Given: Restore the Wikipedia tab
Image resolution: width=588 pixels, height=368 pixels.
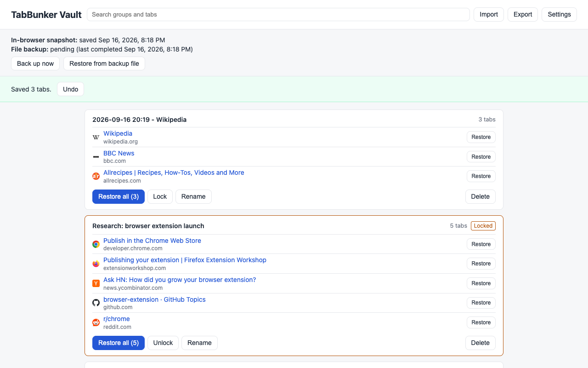Looking at the screenshot, I should 481,137.
